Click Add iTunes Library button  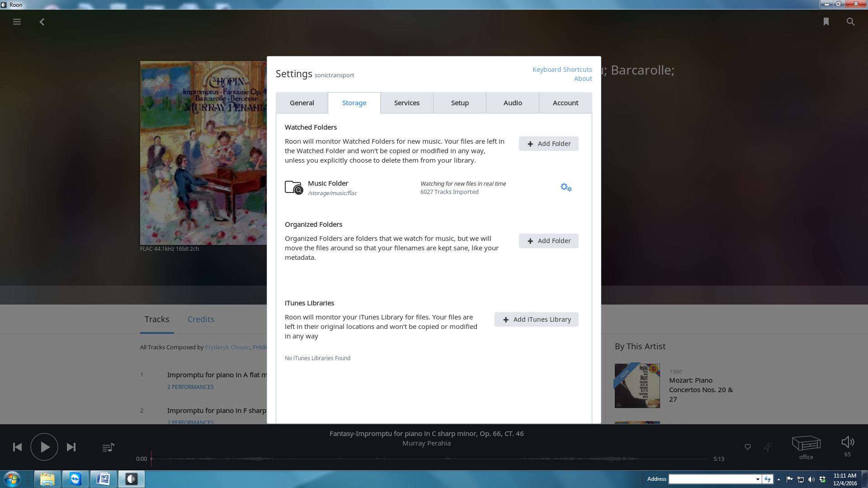536,319
